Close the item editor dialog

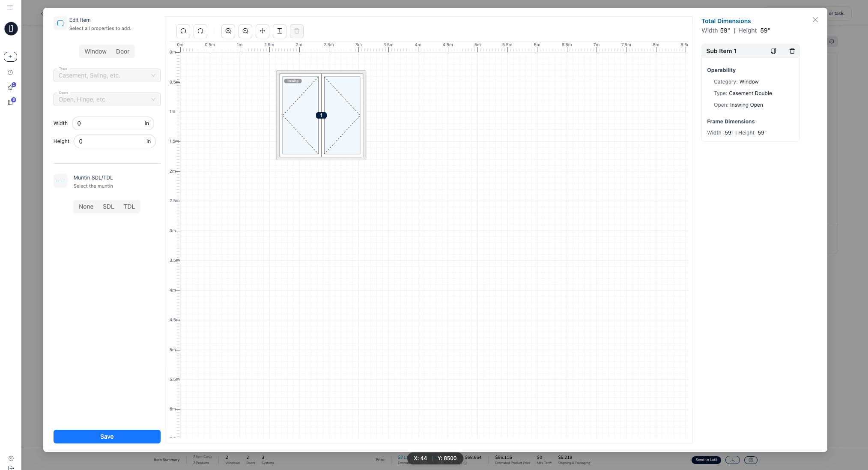pos(815,20)
